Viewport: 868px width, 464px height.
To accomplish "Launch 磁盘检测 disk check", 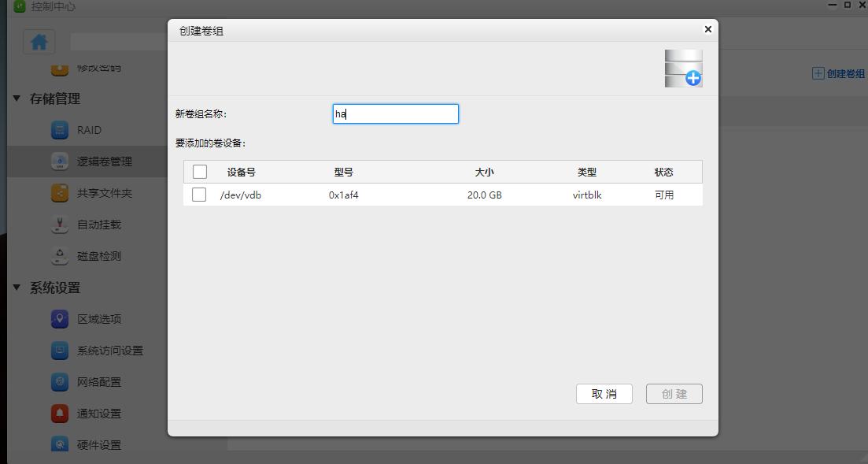I will (x=59, y=255).
